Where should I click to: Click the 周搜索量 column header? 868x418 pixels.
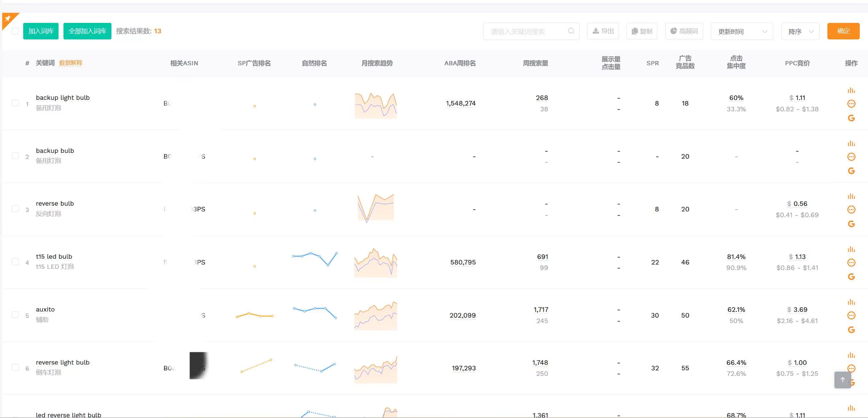coord(535,63)
